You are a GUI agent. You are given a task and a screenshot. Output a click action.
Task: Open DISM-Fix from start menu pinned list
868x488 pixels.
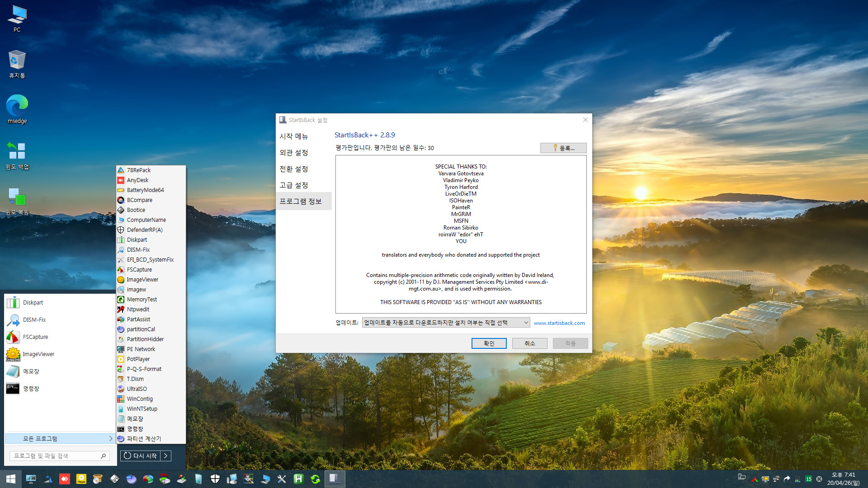pos(60,320)
